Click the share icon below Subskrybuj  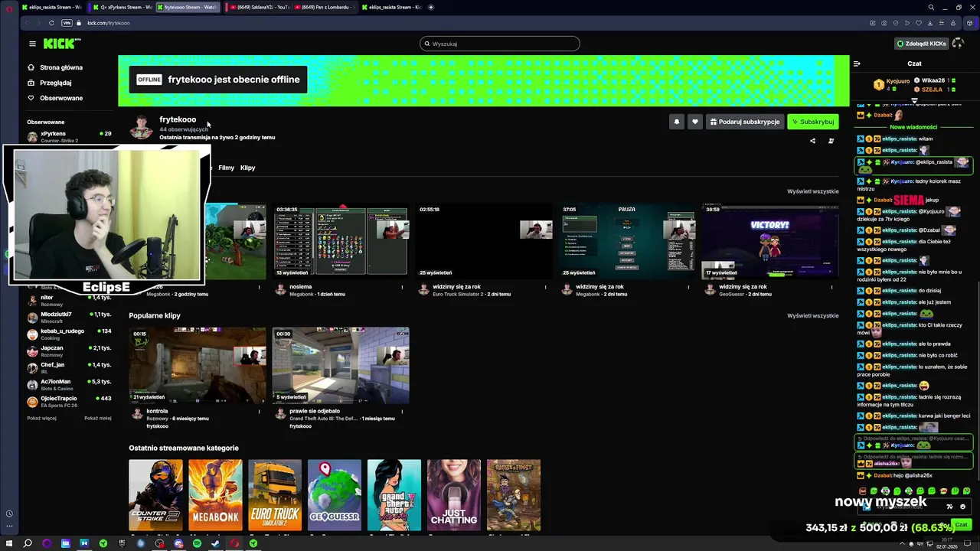[812, 141]
